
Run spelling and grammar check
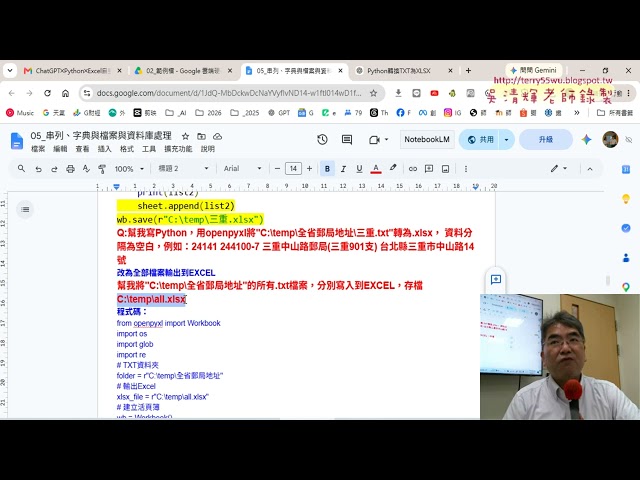pyautogui.click(x=86, y=169)
